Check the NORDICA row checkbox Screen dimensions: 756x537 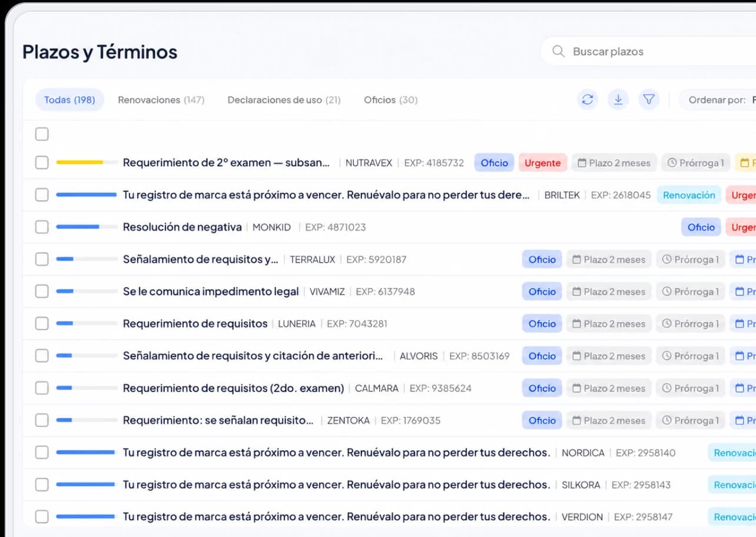42,452
